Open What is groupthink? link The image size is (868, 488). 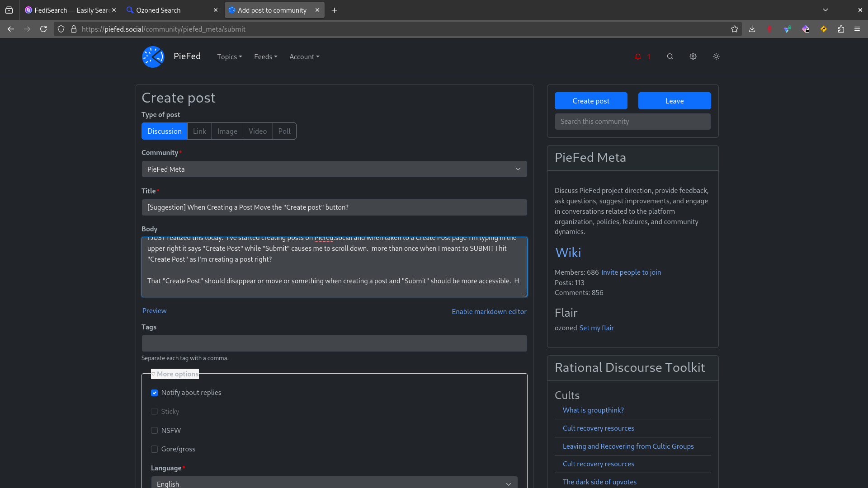pyautogui.click(x=593, y=410)
